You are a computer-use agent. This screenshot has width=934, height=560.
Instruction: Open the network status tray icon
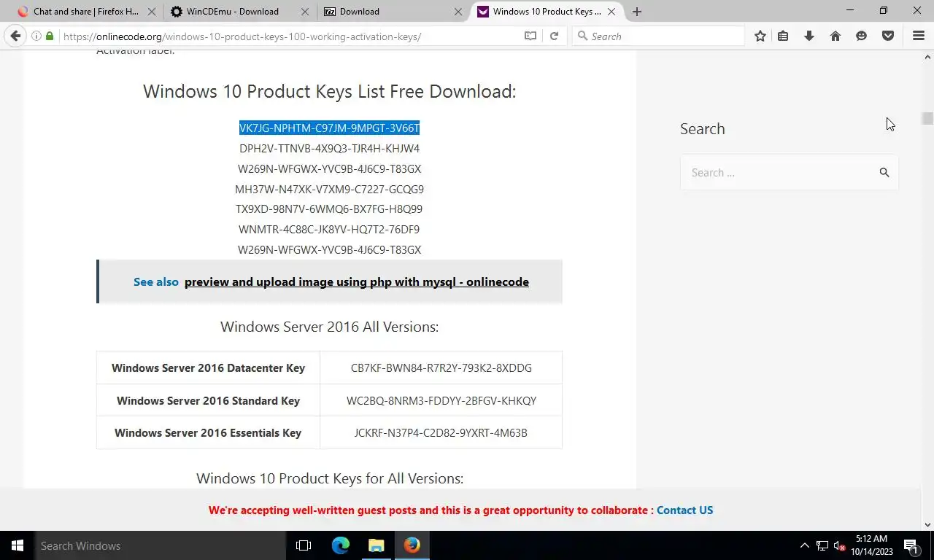(822, 545)
